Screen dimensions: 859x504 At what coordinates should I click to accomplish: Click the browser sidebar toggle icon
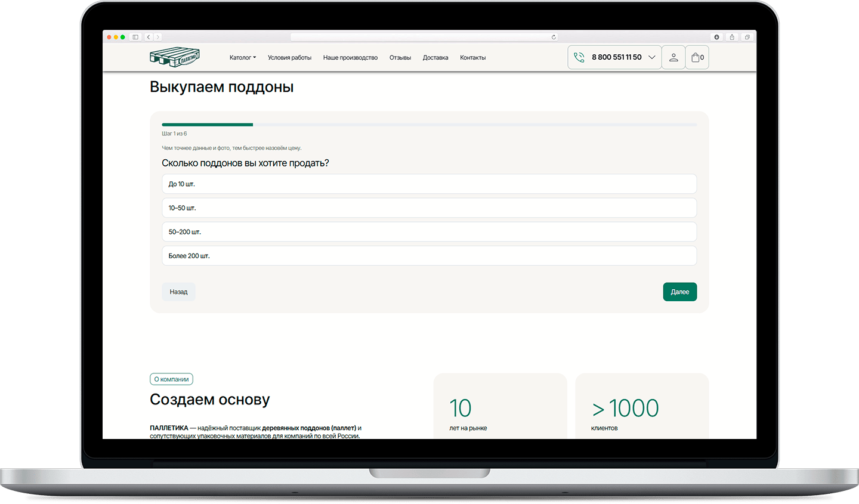pyautogui.click(x=135, y=37)
